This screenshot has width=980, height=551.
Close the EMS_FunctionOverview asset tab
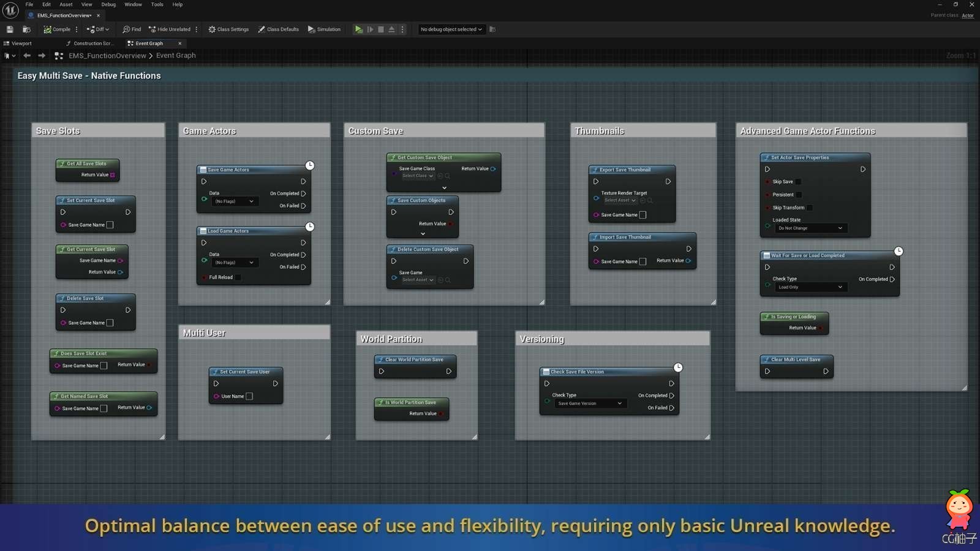[x=98, y=15]
